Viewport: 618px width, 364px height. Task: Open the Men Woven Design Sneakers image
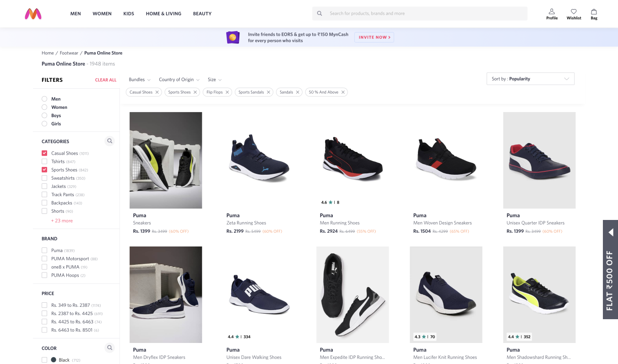pyautogui.click(x=446, y=160)
